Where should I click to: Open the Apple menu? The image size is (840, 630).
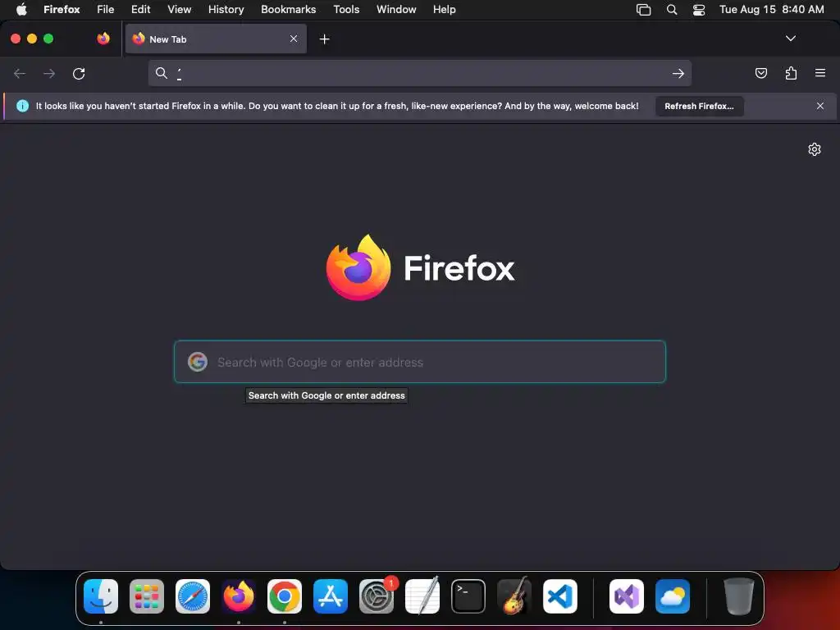pos(21,10)
